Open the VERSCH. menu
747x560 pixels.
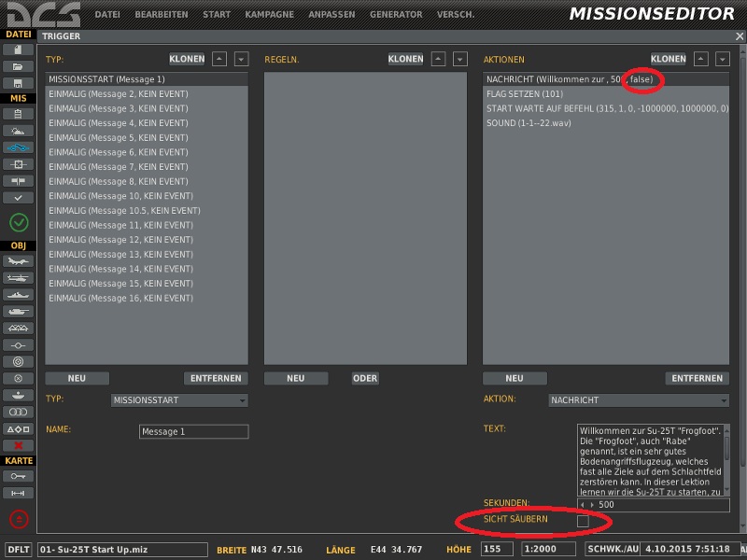click(x=456, y=15)
